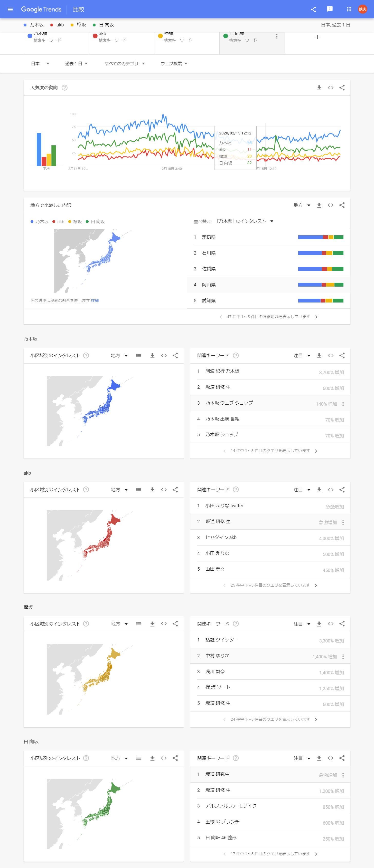Click the akb red Japan map
This screenshot has width=374, height=868.
point(90,545)
